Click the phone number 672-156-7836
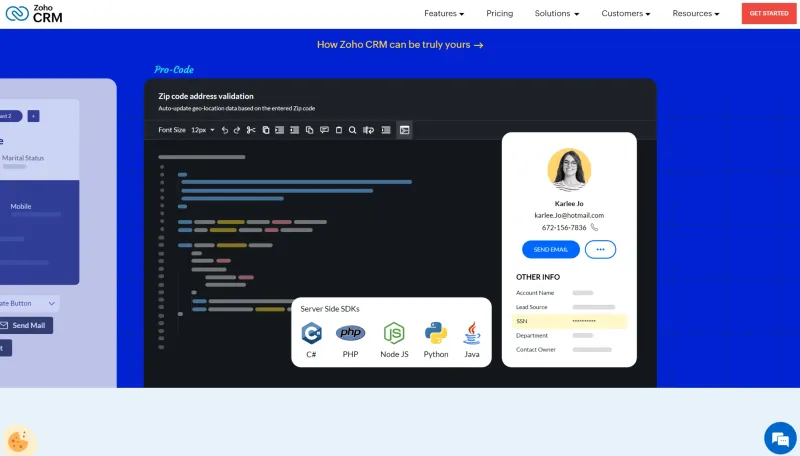Viewport: 800px width, 456px height. [x=564, y=227]
